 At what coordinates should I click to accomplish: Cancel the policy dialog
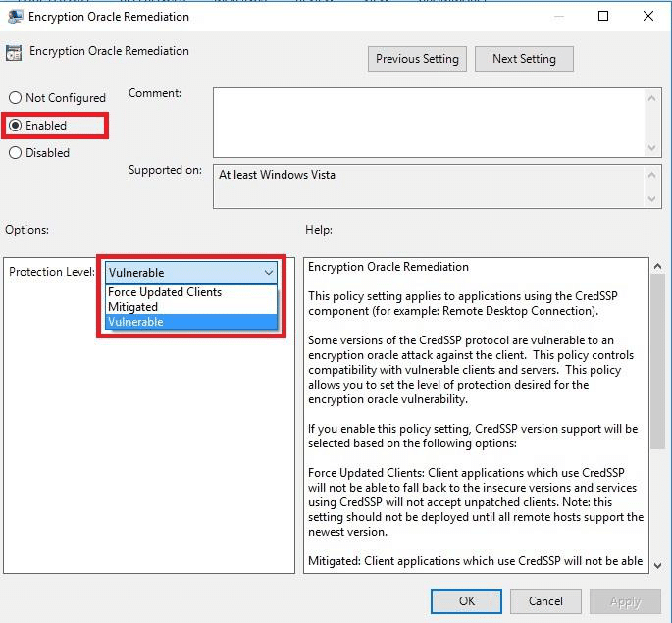click(545, 601)
